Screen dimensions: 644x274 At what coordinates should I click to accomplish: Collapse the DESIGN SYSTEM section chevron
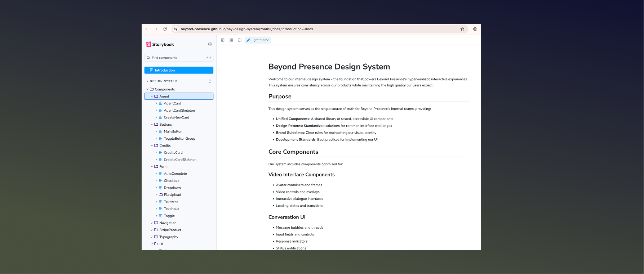(147, 81)
